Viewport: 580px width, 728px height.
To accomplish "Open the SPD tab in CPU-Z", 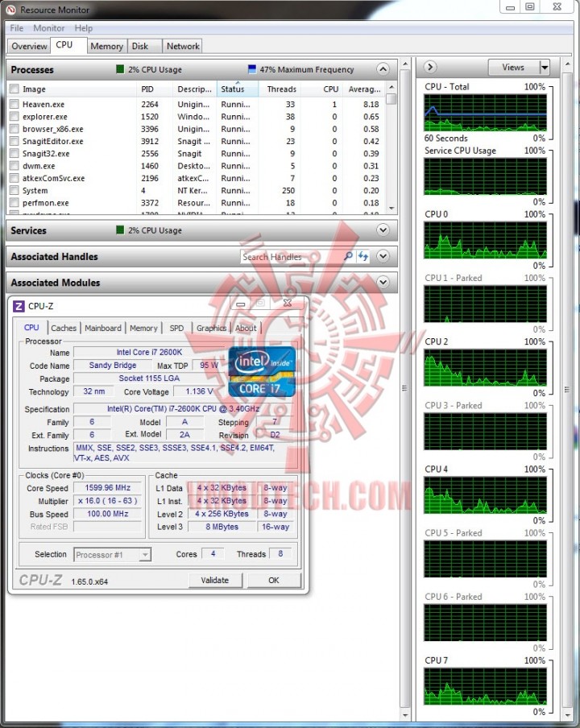I will 176,328.
